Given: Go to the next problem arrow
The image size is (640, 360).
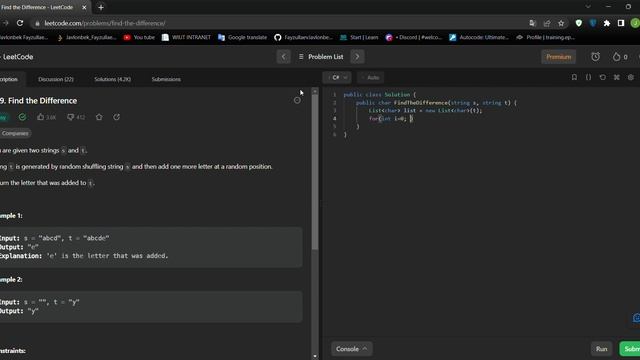Looking at the screenshot, I should point(357,57).
